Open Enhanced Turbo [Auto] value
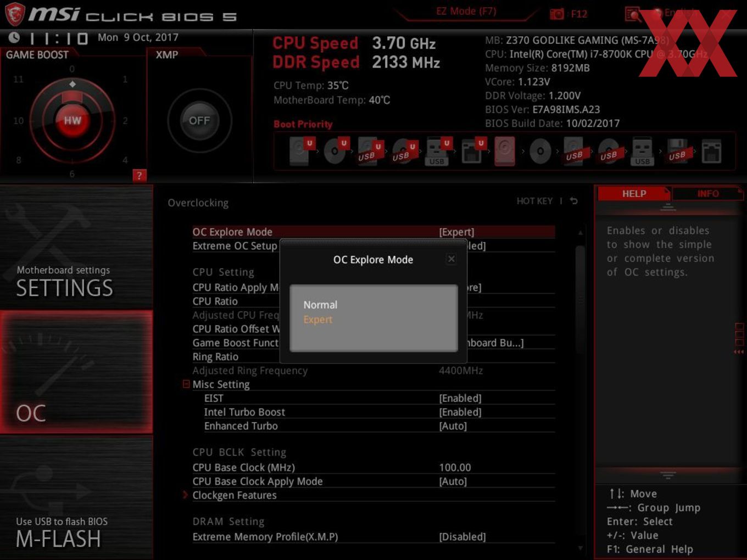This screenshot has height=560, width=747. 453,426
